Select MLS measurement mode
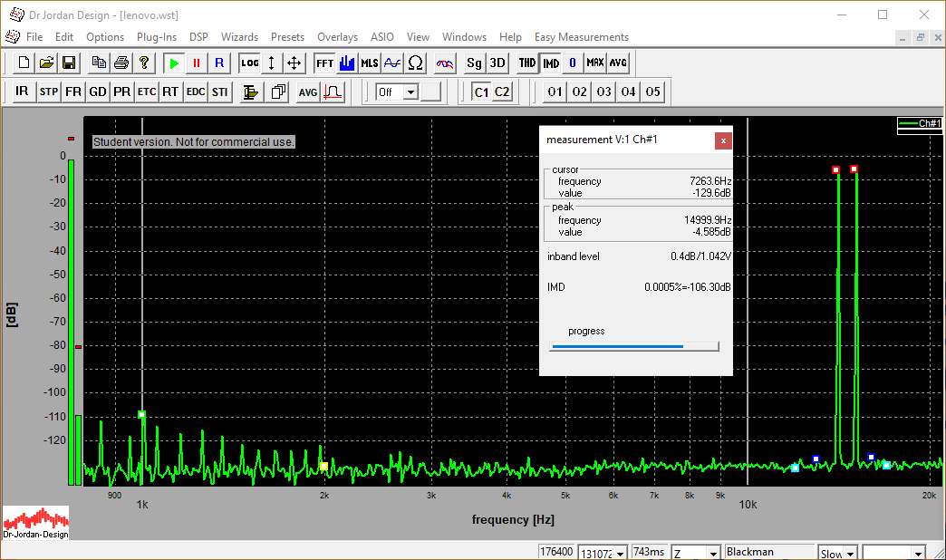Image resolution: width=946 pixels, height=560 pixels. (369, 63)
